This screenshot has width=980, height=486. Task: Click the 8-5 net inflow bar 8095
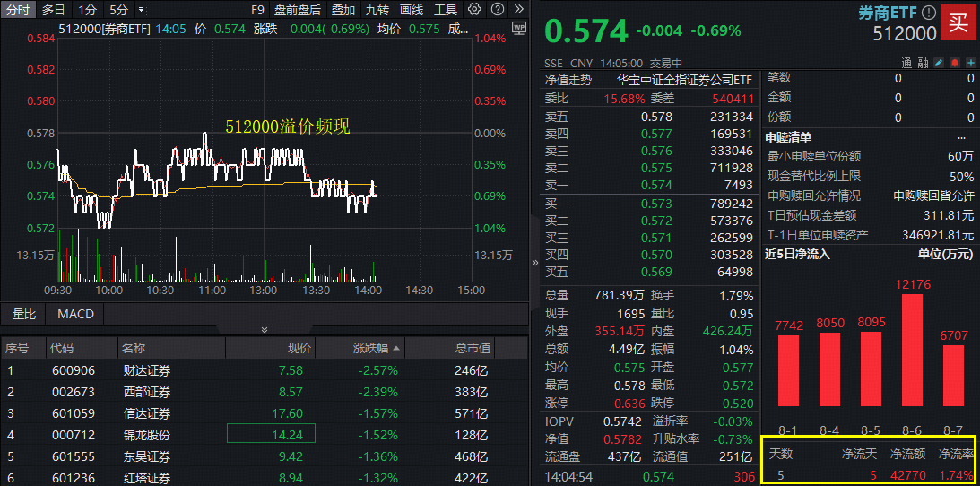tap(872, 369)
